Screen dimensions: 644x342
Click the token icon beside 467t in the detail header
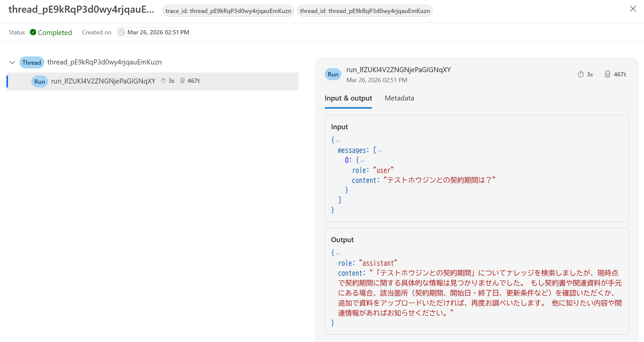(x=608, y=74)
